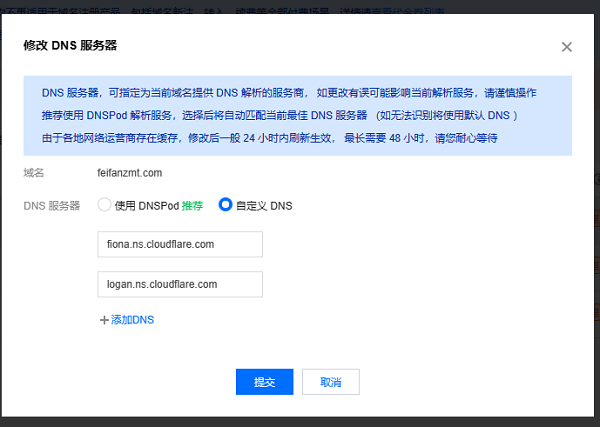Click the 域名 field label
The width and height of the screenshot is (600, 427).
[x=34, y=173]
